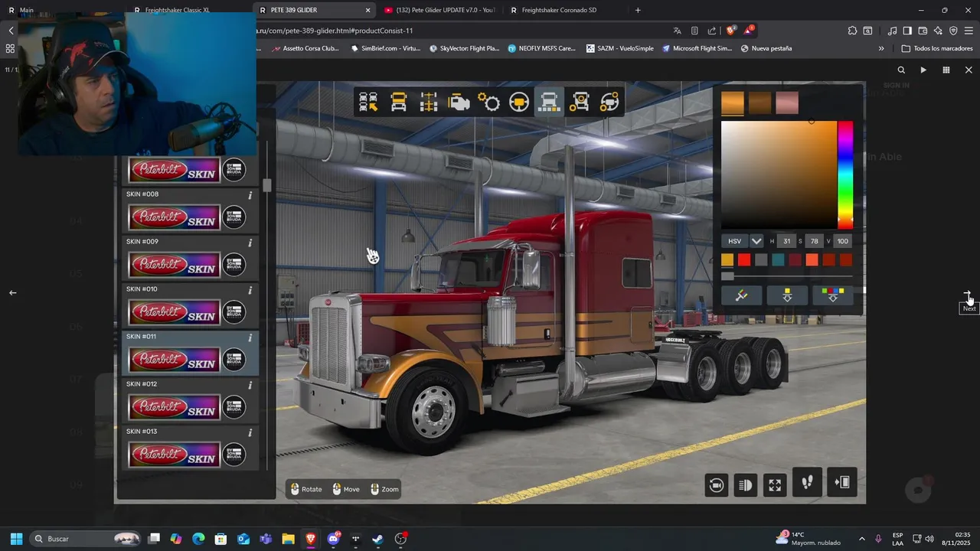Open the Nueva pestaña bookmark
The width and height of the screenshot is (980, 551).
click(766, 48)
